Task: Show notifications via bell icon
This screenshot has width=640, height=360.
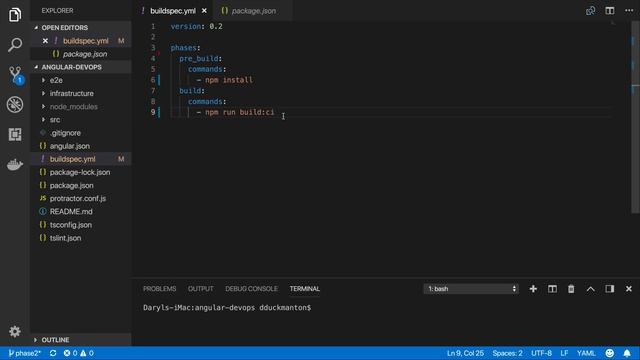Action: tap(627, 353)
